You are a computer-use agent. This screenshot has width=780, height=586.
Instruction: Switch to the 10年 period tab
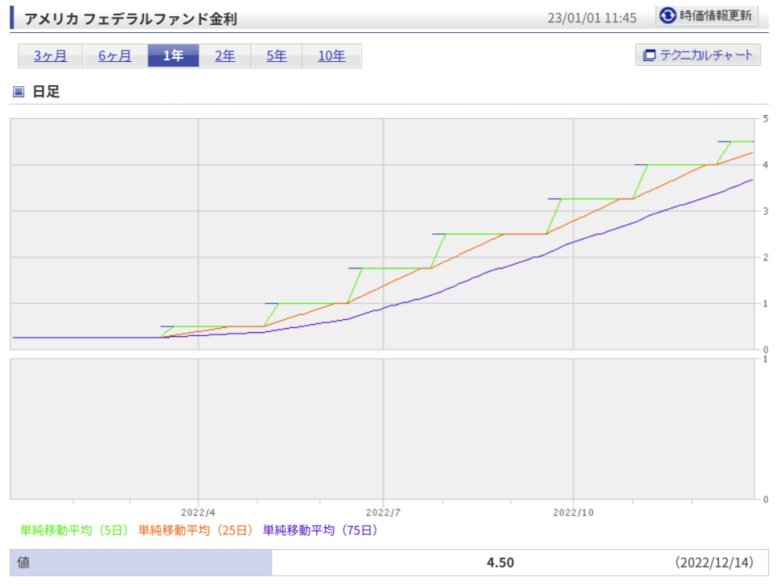[332, 56]
